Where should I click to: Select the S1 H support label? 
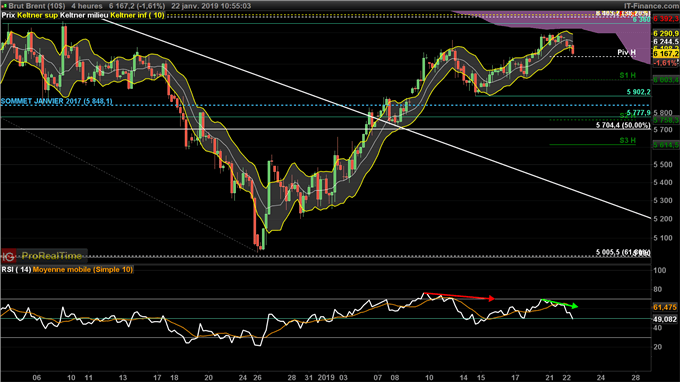628,75
